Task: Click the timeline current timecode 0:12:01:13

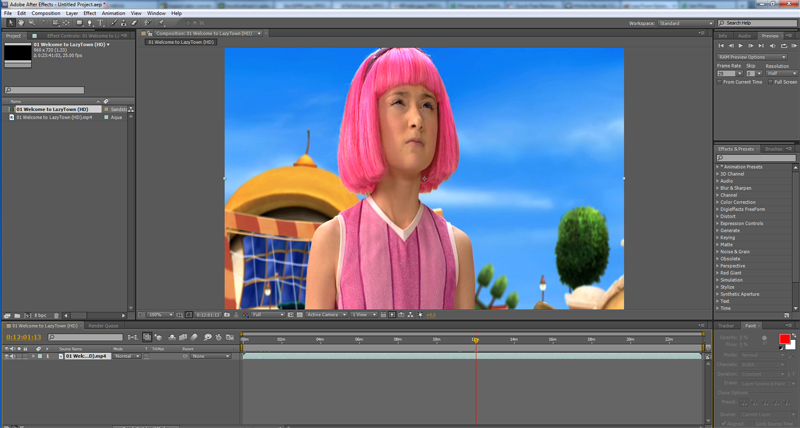Action: (x=23, y=337)
